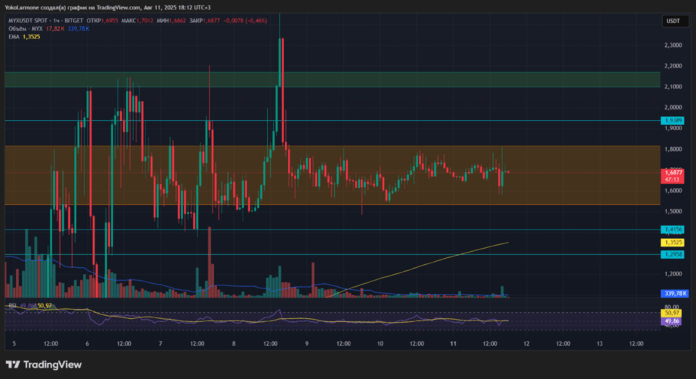Open the USDT currency selector on price axis

coord(675,21)
